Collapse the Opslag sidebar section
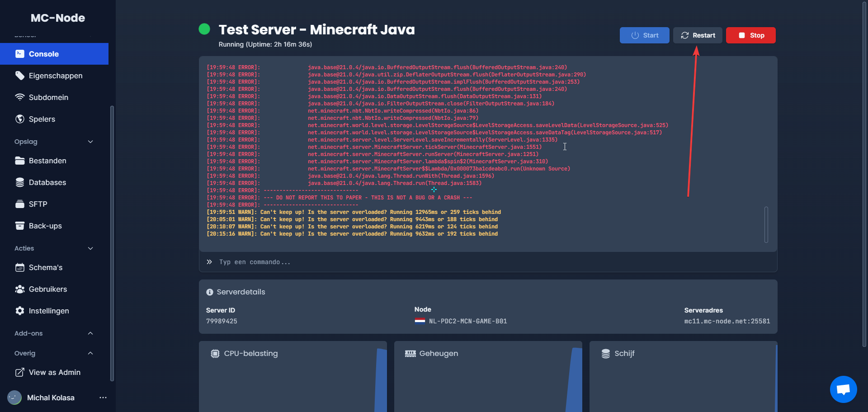 click(x=90, y=142)
